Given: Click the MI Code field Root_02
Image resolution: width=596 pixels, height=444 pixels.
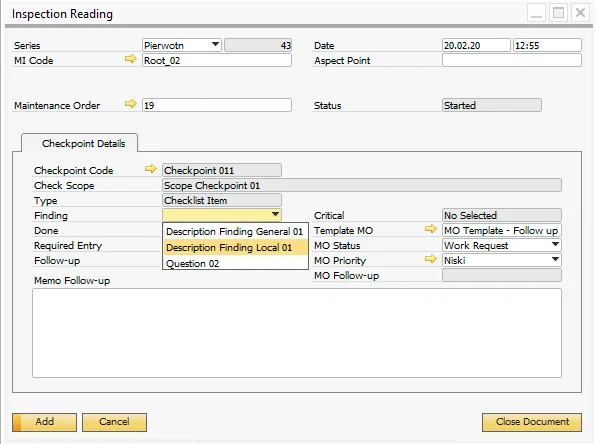Looking at the screenshot, I should point(217,60).
